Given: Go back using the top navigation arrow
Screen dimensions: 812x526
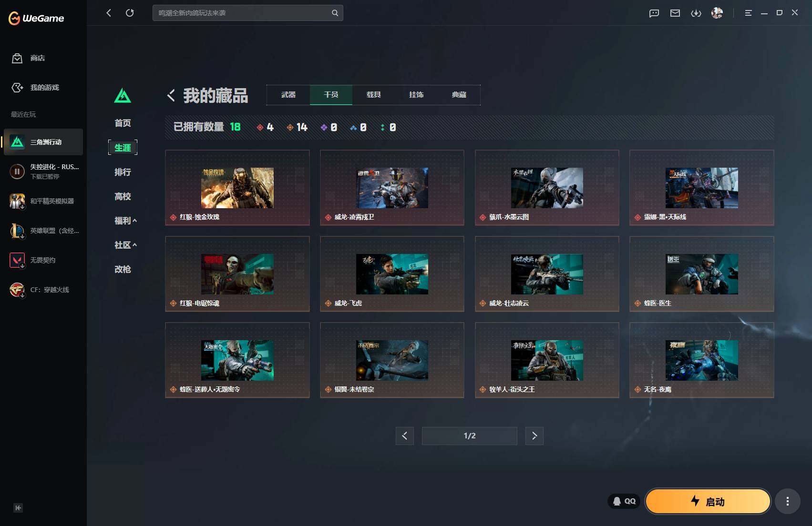Looking at the screenshot, I should 109,13.
